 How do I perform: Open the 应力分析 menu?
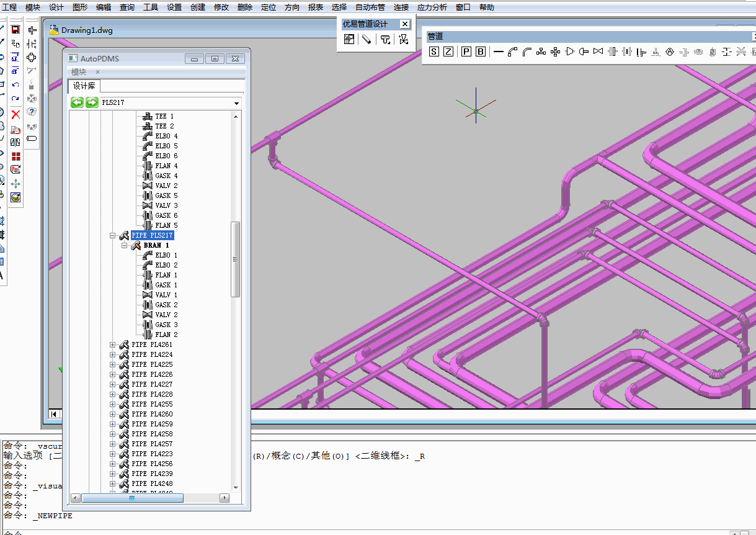pos(432,7)
